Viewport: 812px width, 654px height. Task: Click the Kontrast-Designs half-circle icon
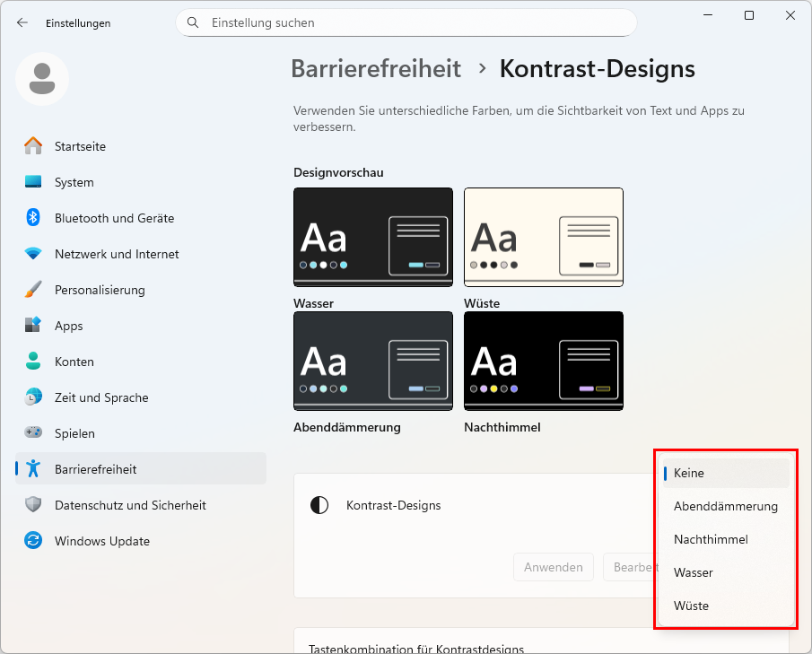coord(319,505)
